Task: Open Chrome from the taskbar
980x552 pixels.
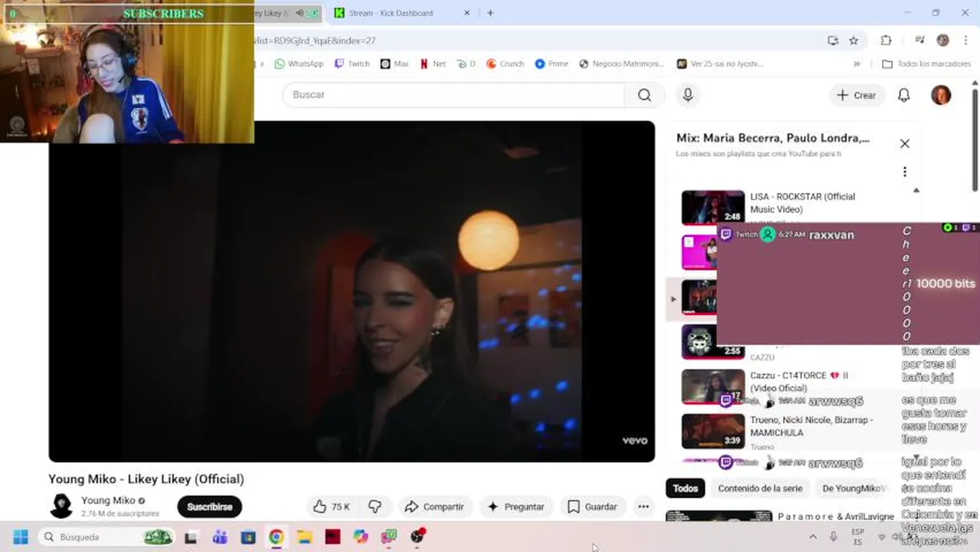Action: [276, 537]
